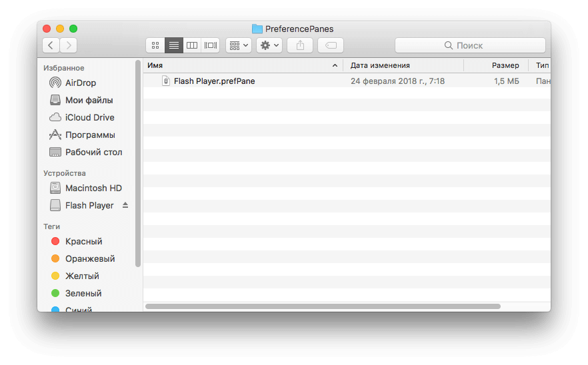Switch to Cover Flow view
Image resolution: width=588 pixels, height=365 pixels.
point(211,45)
